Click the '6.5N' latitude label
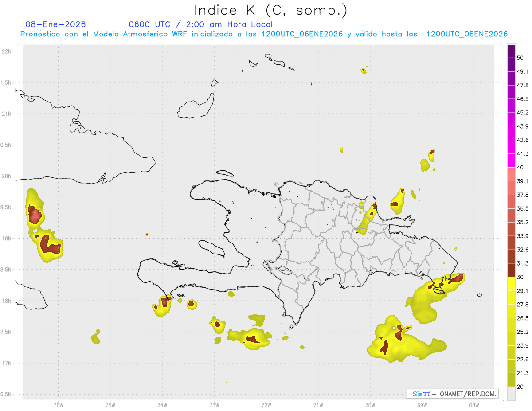The width and height of the screenshot is (532, 411). coord(7,395)
